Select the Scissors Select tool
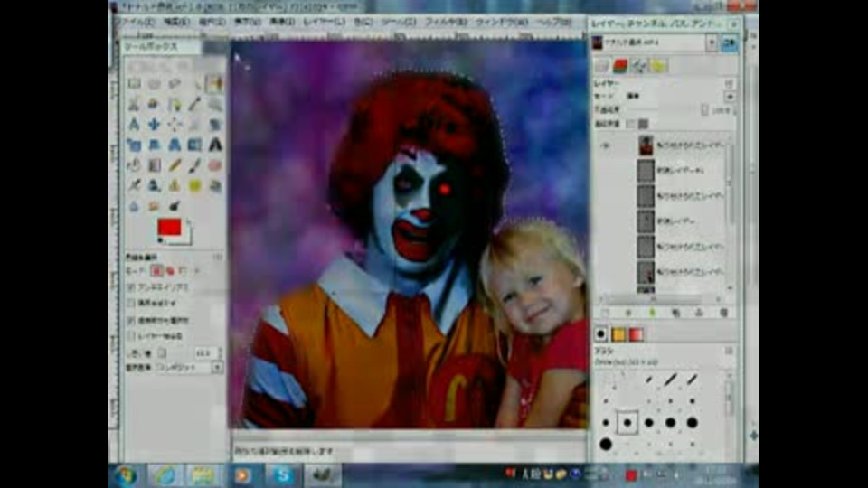 134,104
